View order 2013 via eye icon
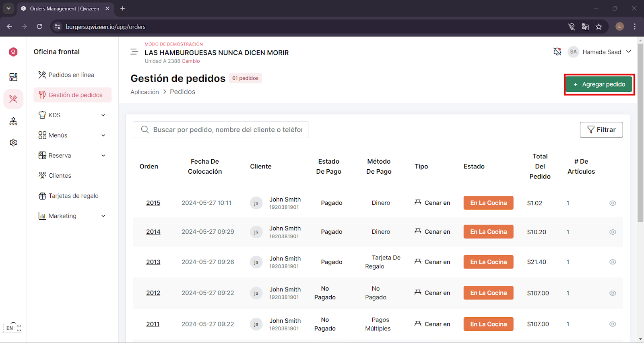Image resolution: width=644 pixels, height=343 pixels. pos(613,262)
